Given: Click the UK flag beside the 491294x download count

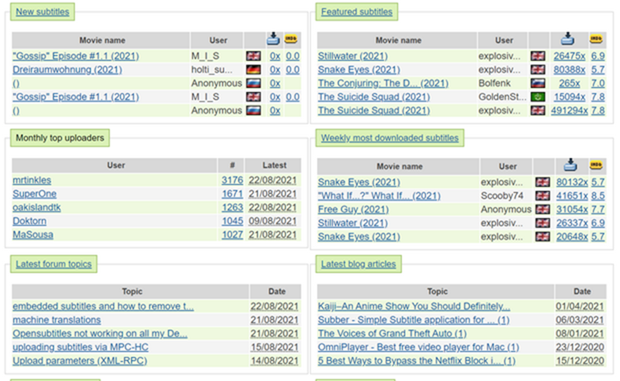Looking at the screenshot, I should point(538,111).
